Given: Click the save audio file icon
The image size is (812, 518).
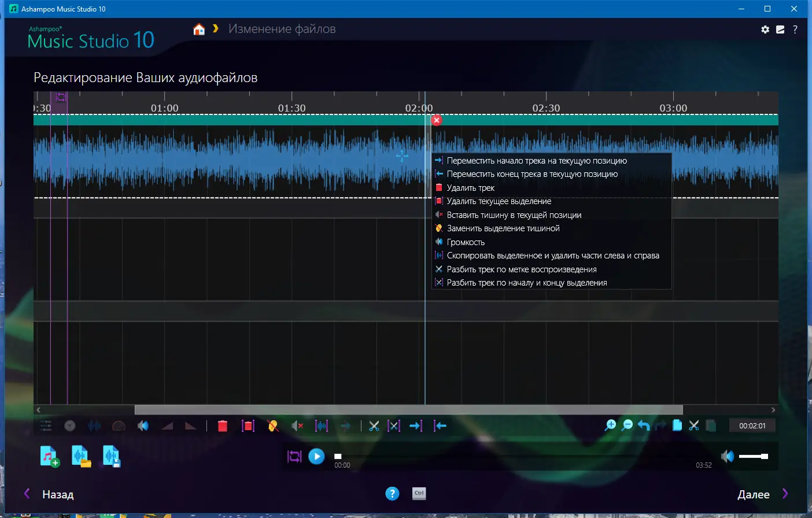Looking at the screenshot, I should pyautogui.click(x=111, y=456).
